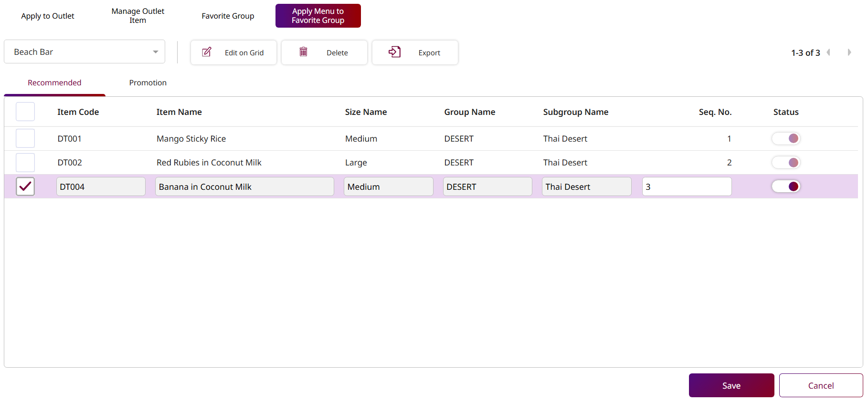This screenshot has height=402, width=868.
Task: Click the Seq. No. field containing 3
Action: tap(687, 186)
